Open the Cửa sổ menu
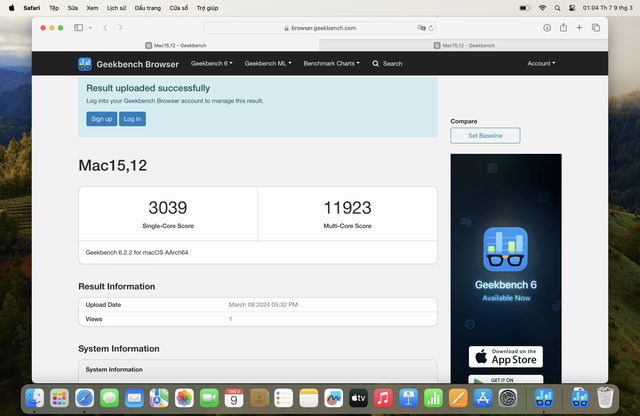The height and width of the screenshot is (416, 640). click(179, 8)
